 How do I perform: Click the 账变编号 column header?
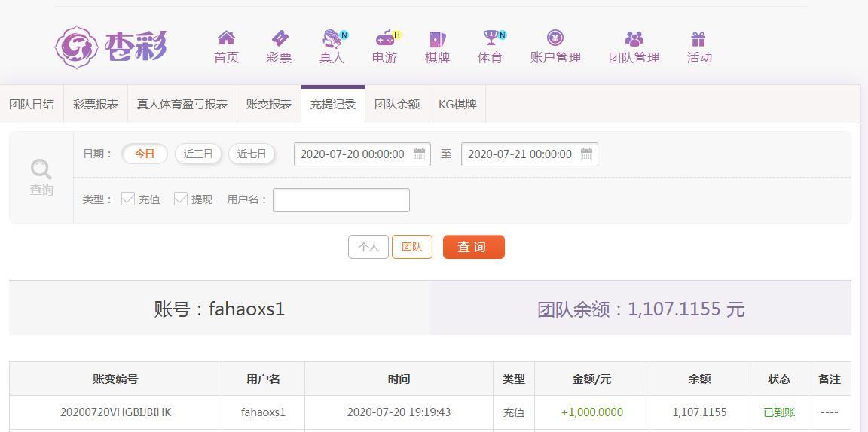[x=116, y=379]
